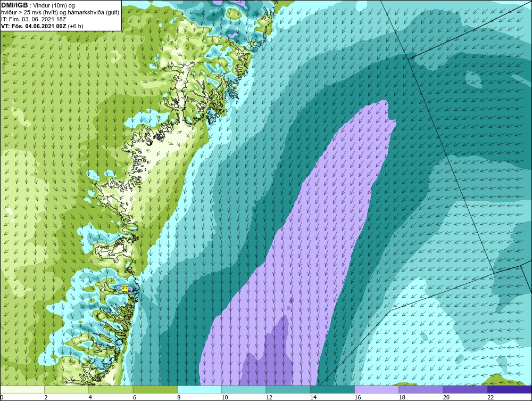532x401 pixels.
Task: Click the 'Vindur (10m) og' header text
Action: click(x=54, y=6)
